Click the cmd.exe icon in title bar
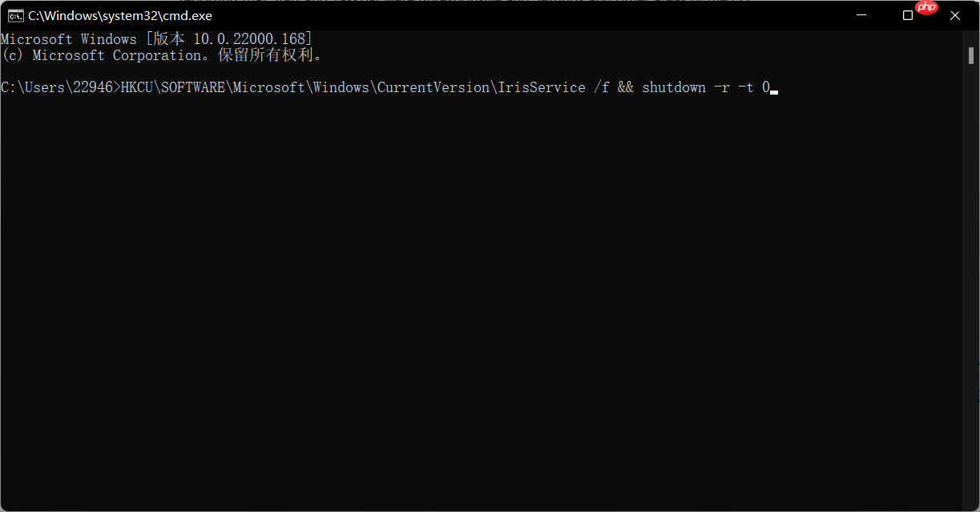Screen dimensions: 980x512 click(x=15, y=15)
